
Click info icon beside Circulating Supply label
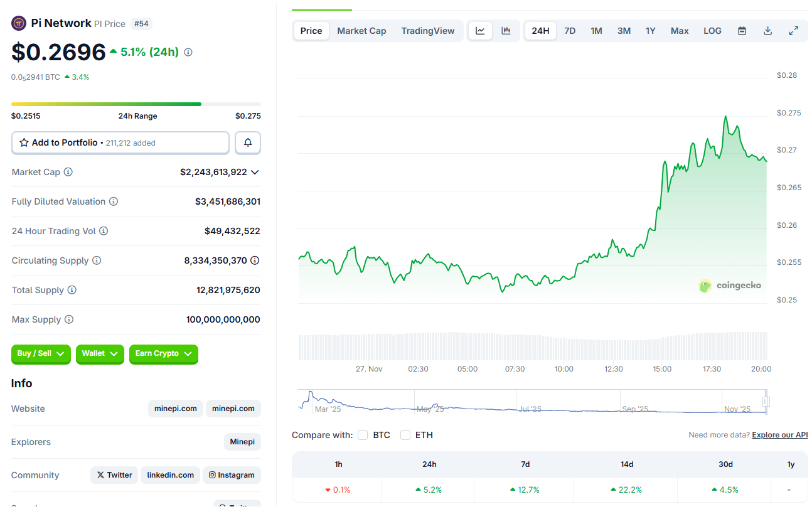[x=97, y=260]
